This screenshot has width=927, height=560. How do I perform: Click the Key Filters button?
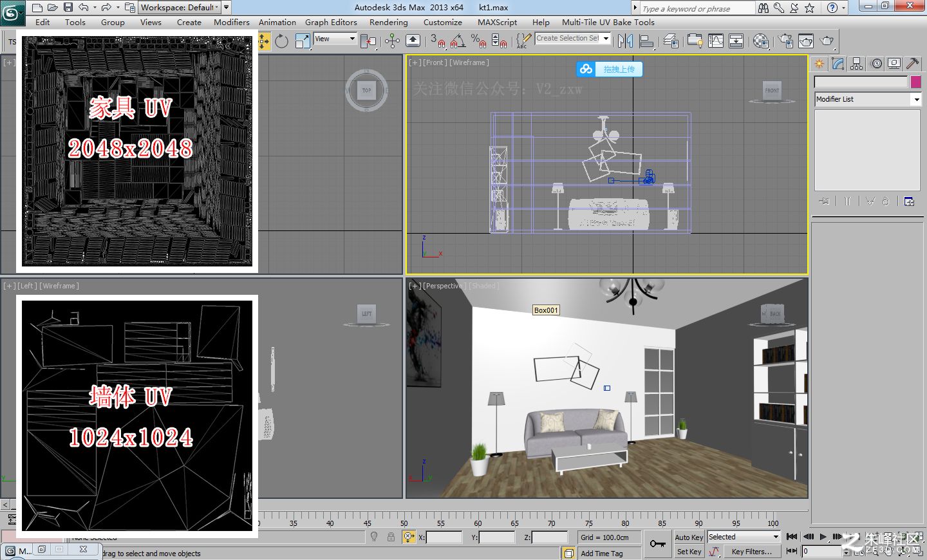tap(751, 552)
